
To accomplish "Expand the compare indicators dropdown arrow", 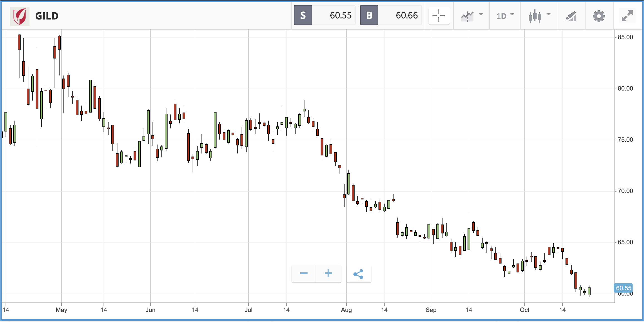I will (481, 14).
